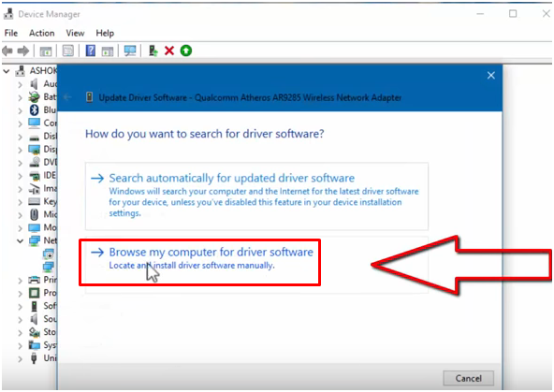Select the Processors category icon
The height and width of the screenshot is (392, 554).
pos(35,293)
